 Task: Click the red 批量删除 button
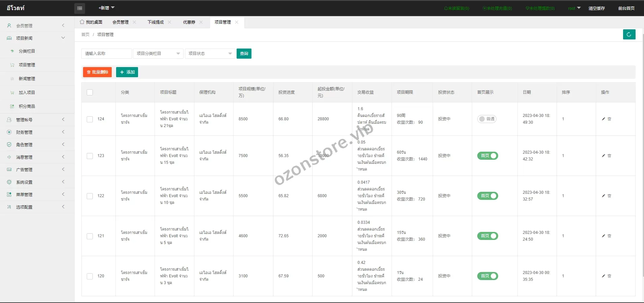(x=97, y=72)
